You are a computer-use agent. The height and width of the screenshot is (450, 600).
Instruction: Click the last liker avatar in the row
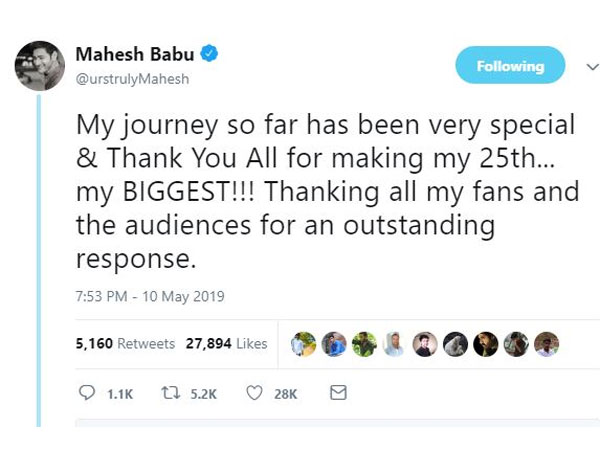[546, 344]
